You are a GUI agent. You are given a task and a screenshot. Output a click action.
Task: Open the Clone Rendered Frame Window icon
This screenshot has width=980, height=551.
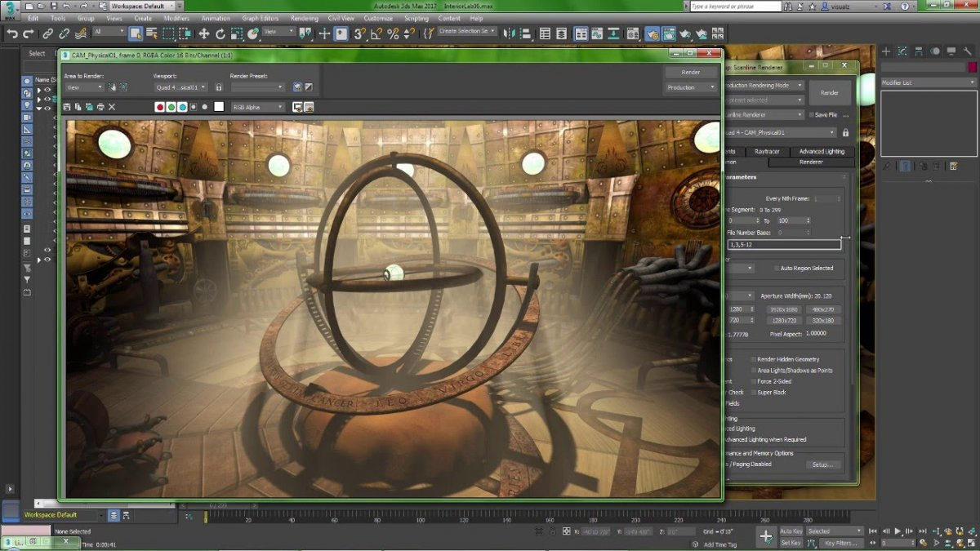(89, 107)
